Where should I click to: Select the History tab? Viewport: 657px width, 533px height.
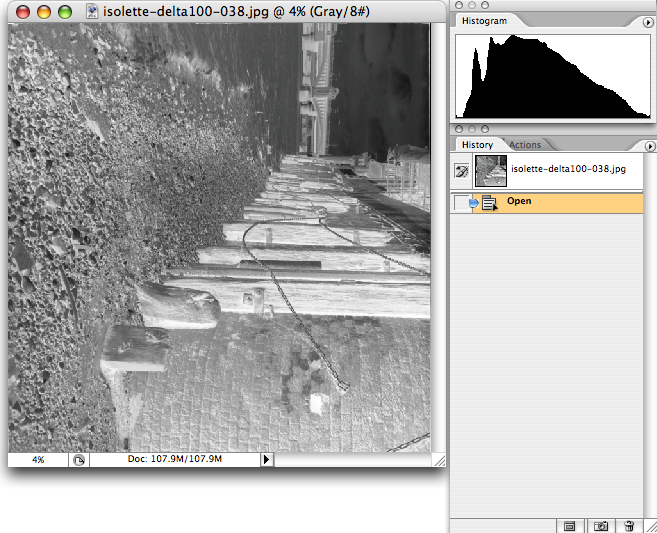477,145
